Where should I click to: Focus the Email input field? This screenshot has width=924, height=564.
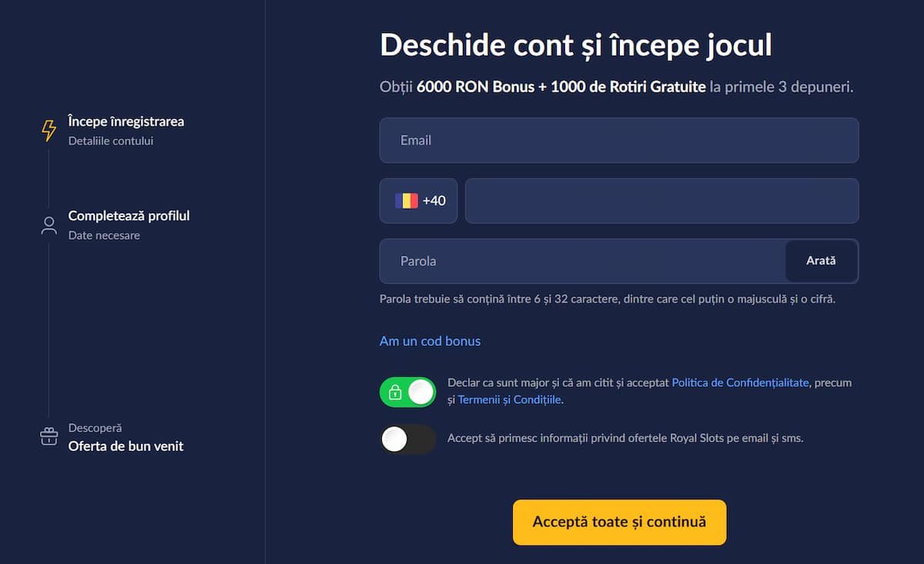[x=618, y=140]
